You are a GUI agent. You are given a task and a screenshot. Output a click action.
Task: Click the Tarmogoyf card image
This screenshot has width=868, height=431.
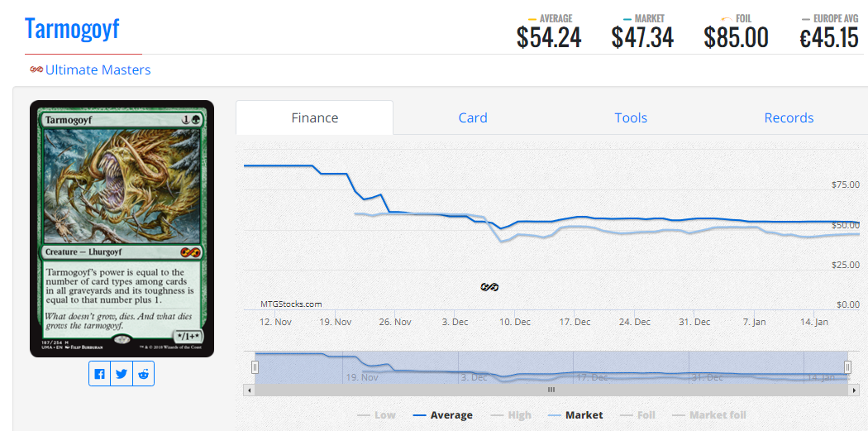coord(122,228)
